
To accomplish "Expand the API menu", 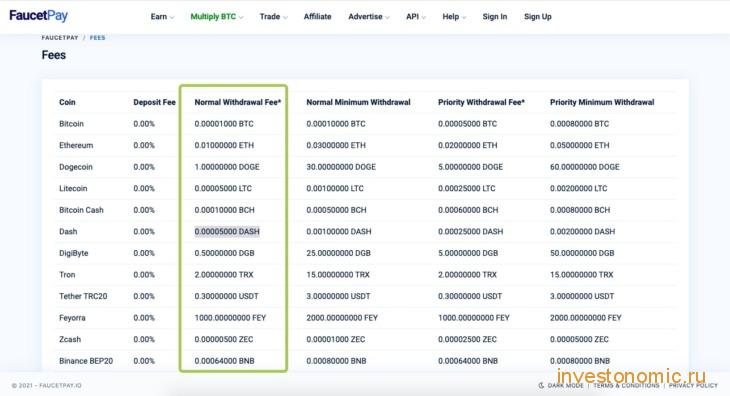I will pos(416,16).
